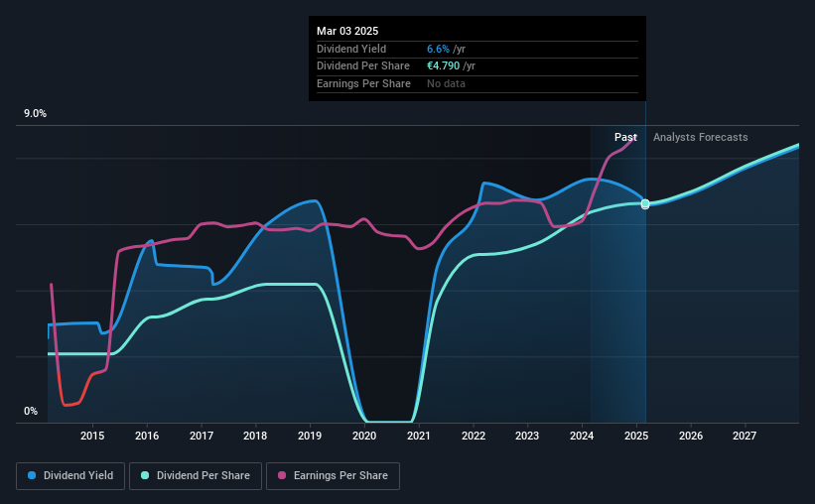815x504 pixels.
Task: Click the 2021 x-axis label
Action: pos(418,436)
